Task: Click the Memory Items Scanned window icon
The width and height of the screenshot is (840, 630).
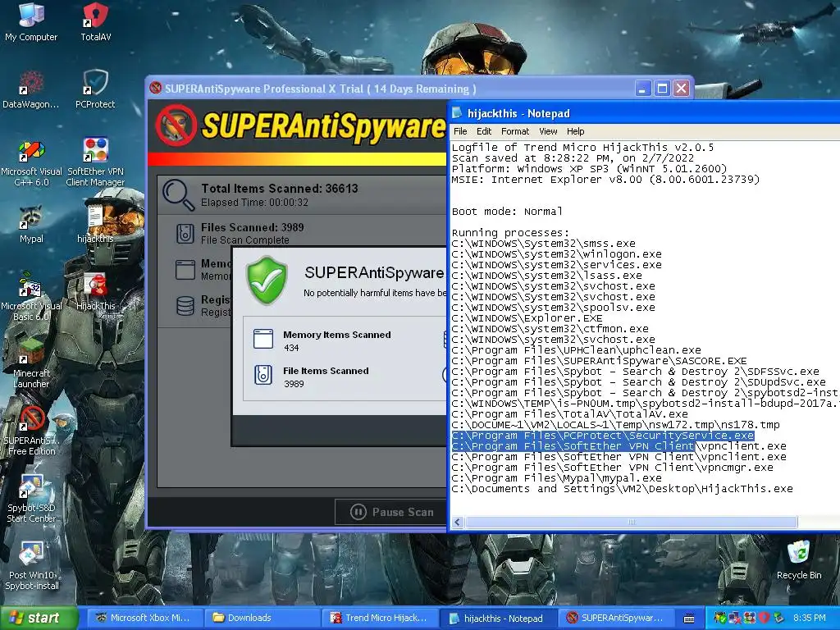Action: coord(263,339)
